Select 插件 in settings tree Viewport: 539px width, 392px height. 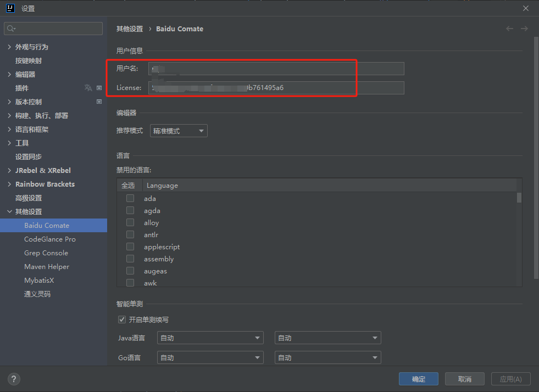pos(22,88)
